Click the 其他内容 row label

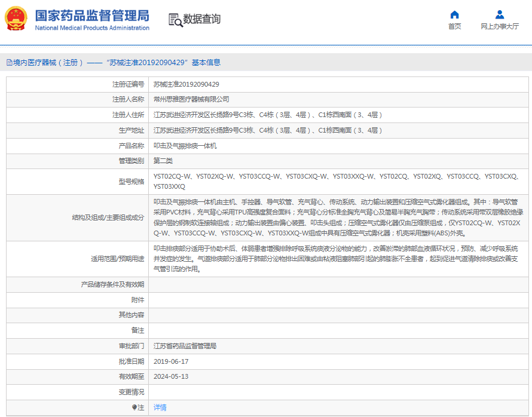(132, 315)
